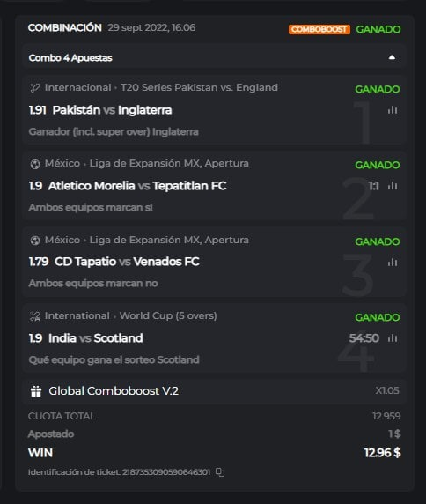426x504 pixels.
Task: Click the Global Comboboost V.2 row
Action: tap(214, 391)
